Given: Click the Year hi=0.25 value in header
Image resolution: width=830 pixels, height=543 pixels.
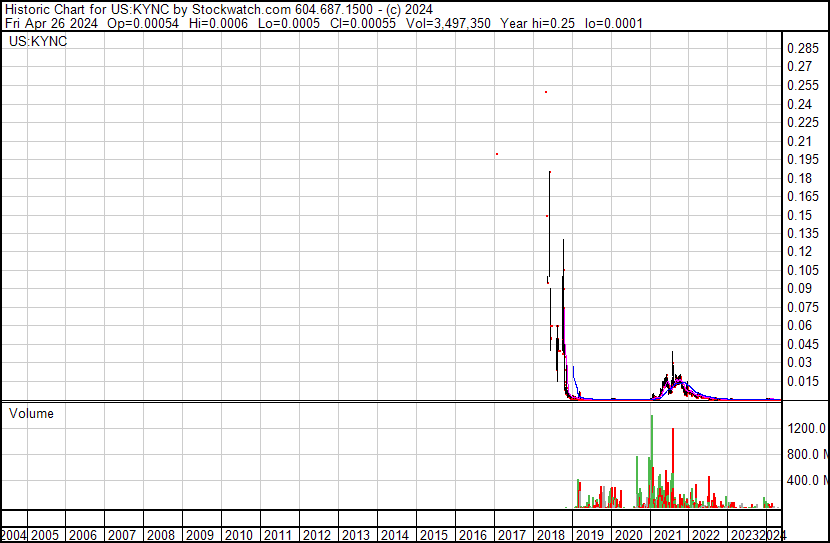Looking at the screenshot, I should (x=537, y=23).
